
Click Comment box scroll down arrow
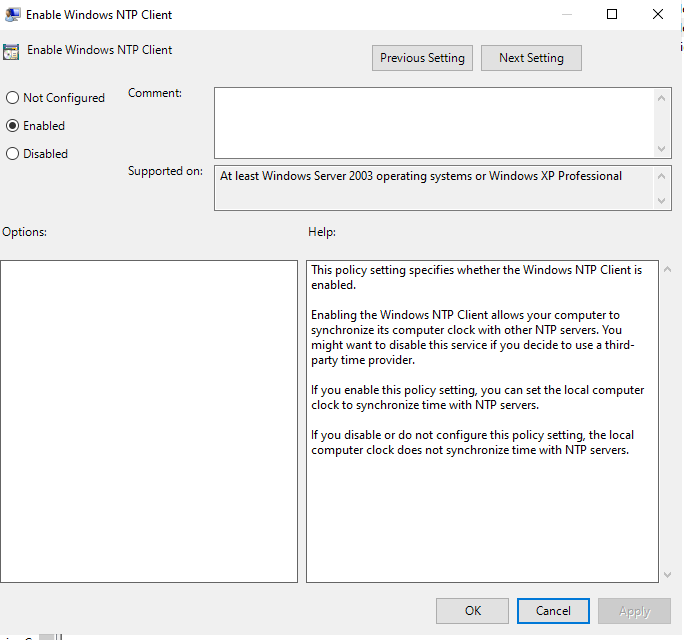point(661,149)
